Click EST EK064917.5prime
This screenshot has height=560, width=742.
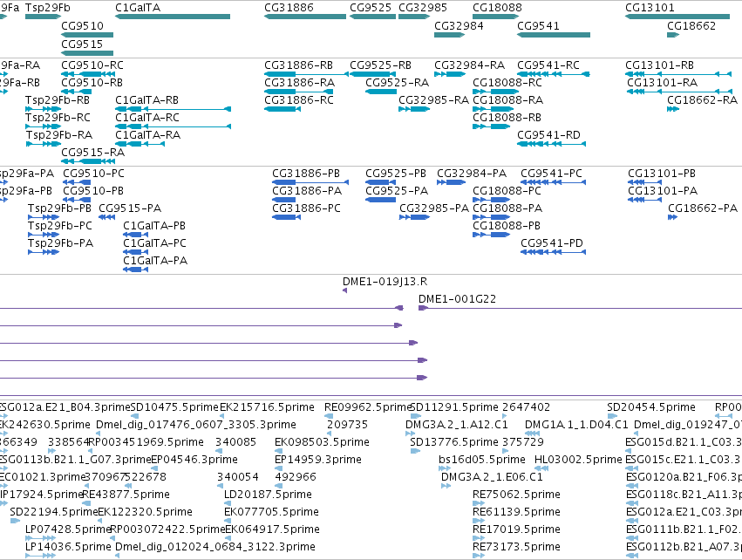[x=272, y=529]
